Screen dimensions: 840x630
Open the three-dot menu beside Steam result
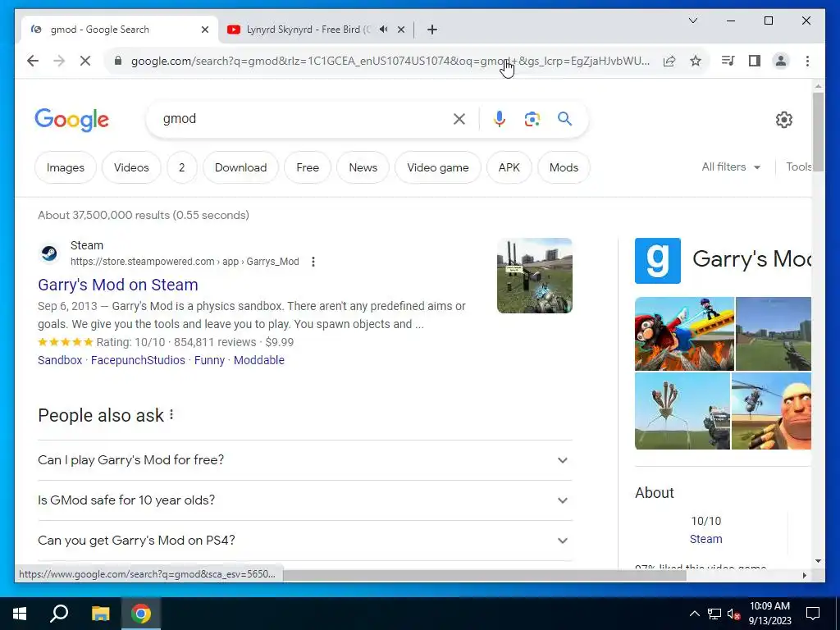click(x=313, y=262)
